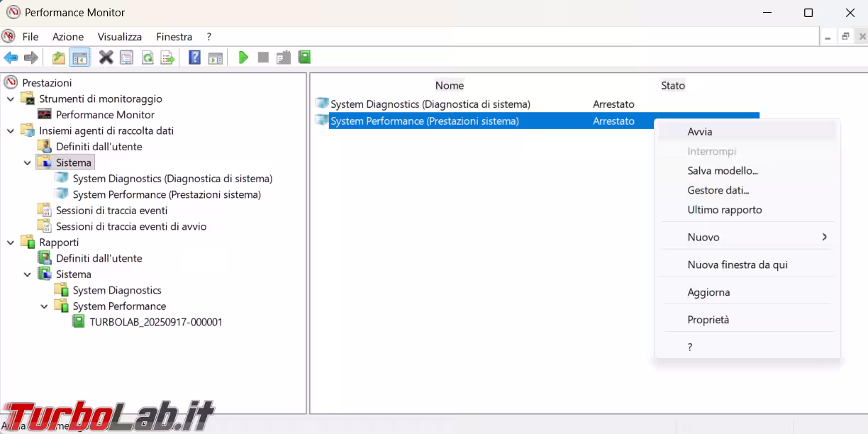Image resolution: width=868 pixels, height=434 pixels.
Task: Click the green refresh toolbar icon
Action: point(147,57)
